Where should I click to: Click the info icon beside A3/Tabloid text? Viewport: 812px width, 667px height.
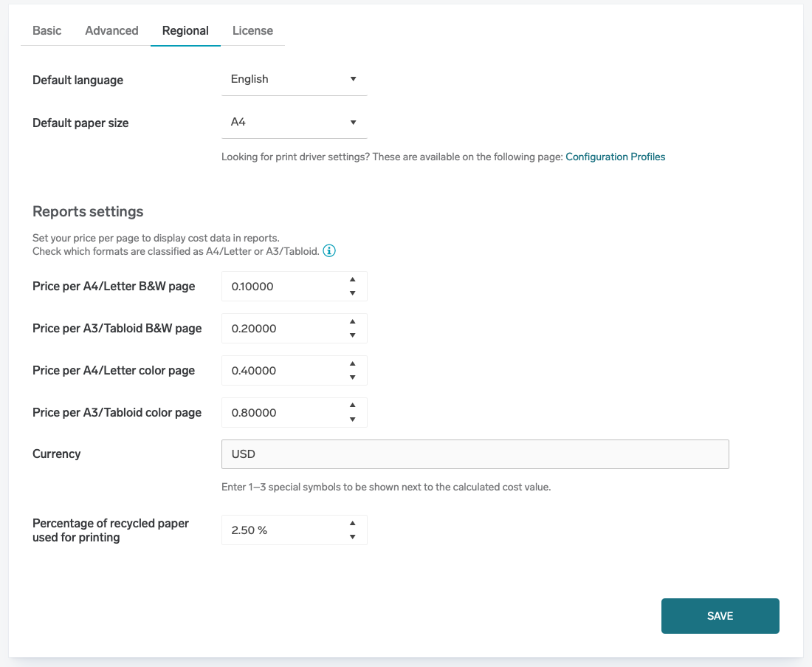(329, 251)
